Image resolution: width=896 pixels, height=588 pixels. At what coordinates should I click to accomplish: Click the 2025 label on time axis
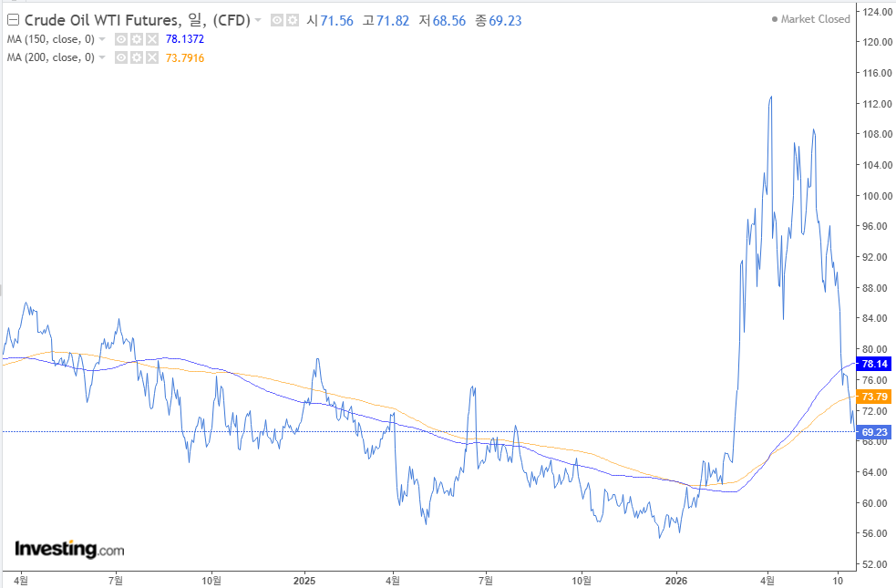[x=304, y=581]
